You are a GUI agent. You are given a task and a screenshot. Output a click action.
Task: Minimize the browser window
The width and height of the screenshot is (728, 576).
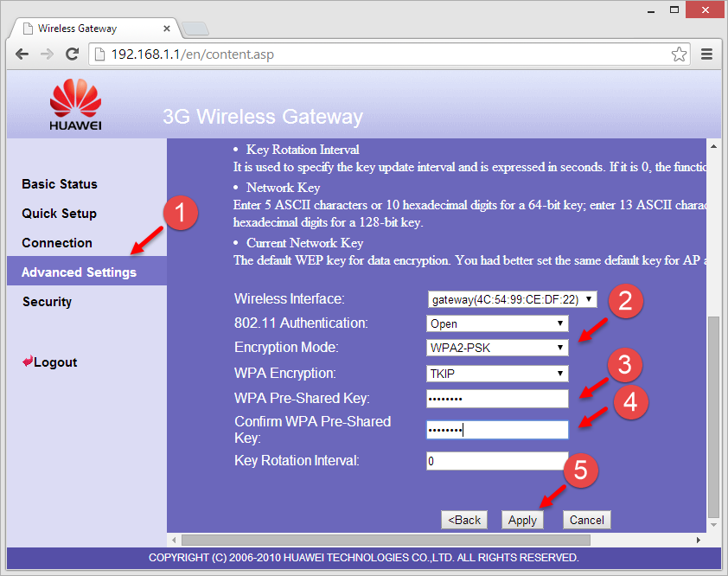651,10
